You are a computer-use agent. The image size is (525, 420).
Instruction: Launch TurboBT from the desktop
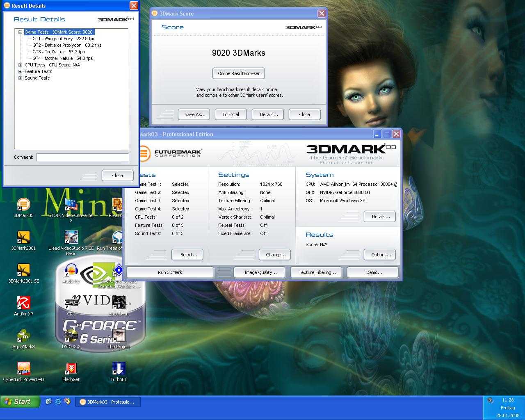tap(119, 371)
